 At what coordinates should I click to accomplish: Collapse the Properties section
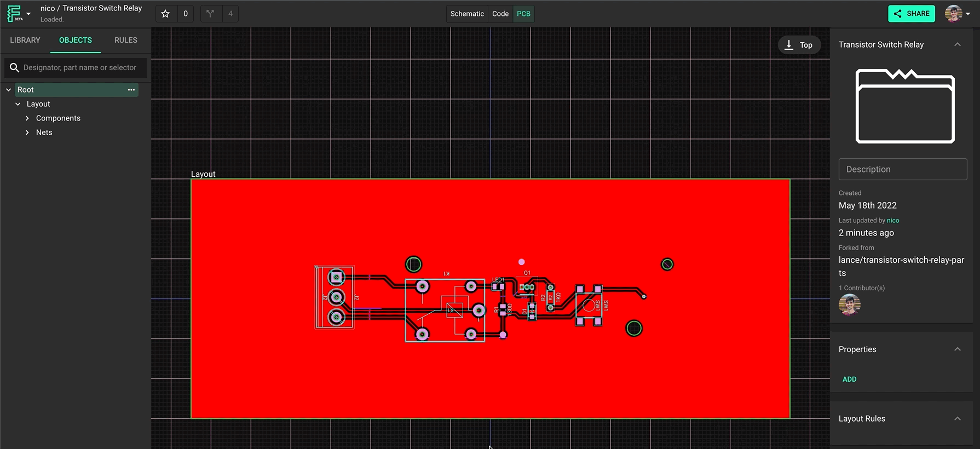[958, 349]
